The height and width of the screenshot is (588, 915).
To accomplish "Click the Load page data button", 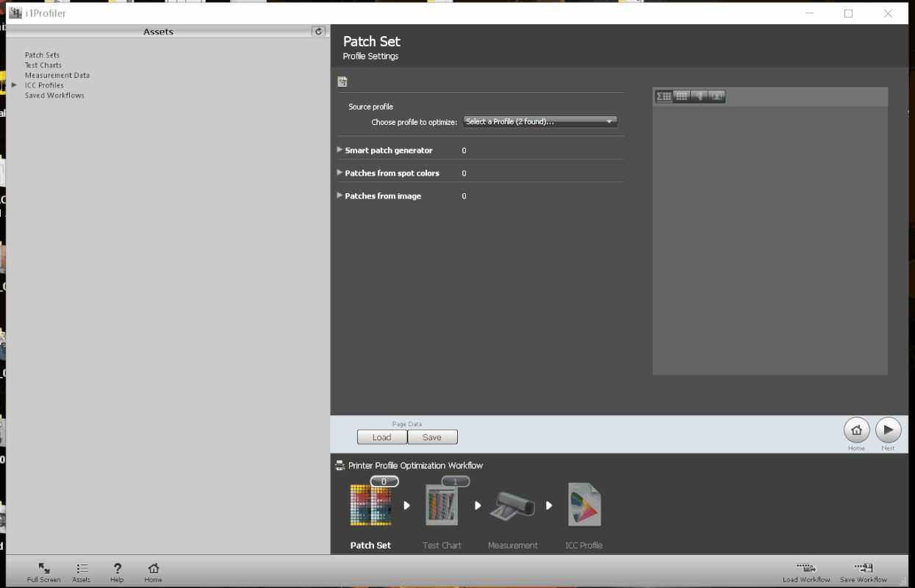I will [x=382, y=437].
